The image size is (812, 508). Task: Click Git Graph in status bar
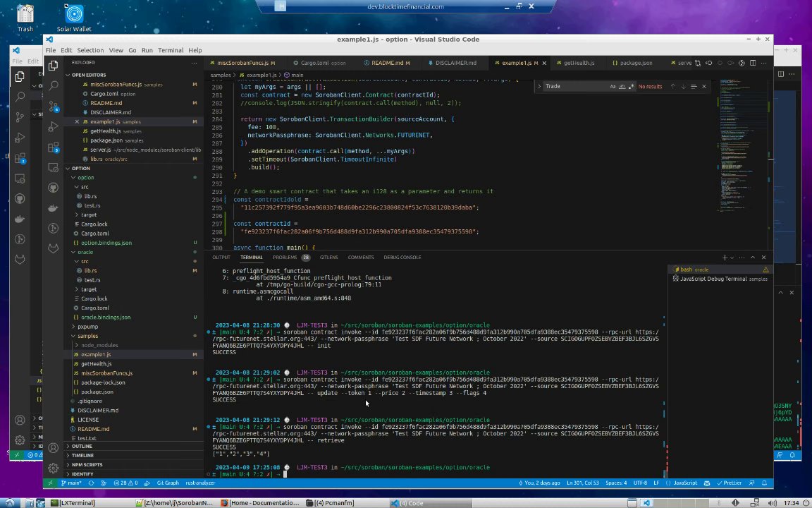tap(168, 483)
